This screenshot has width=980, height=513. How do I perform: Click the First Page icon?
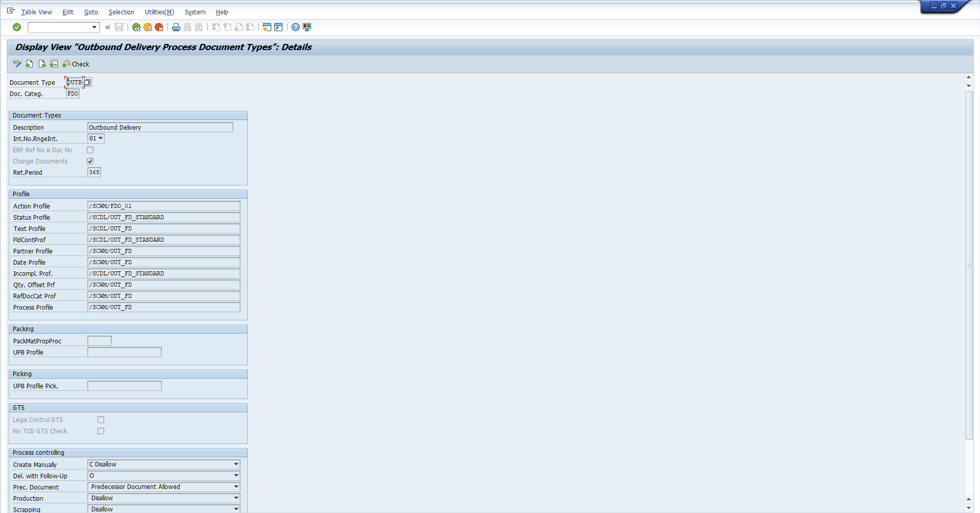[x=216, y=27]
